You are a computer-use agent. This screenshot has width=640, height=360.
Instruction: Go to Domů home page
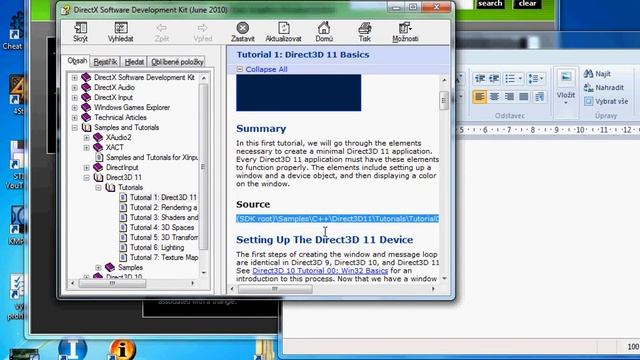coord(324,32)
